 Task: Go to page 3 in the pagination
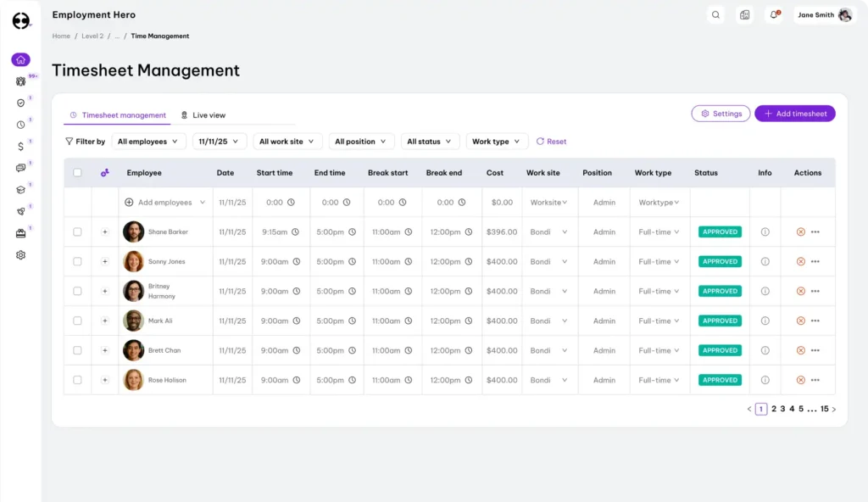click(783, 409)
